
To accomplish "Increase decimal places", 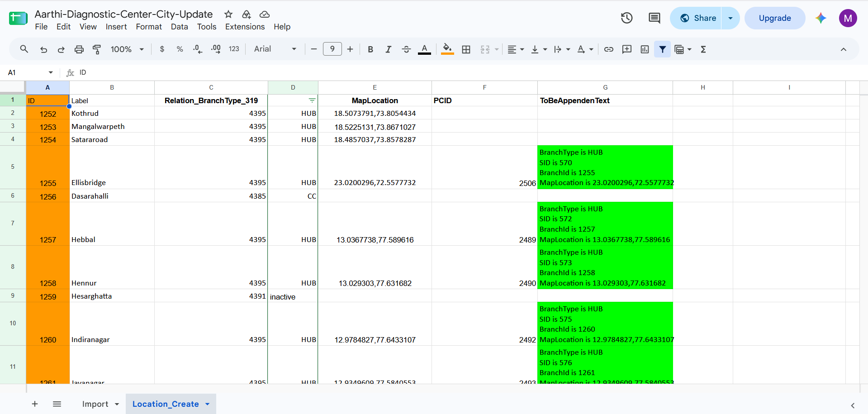I will [x=216, y=49].
